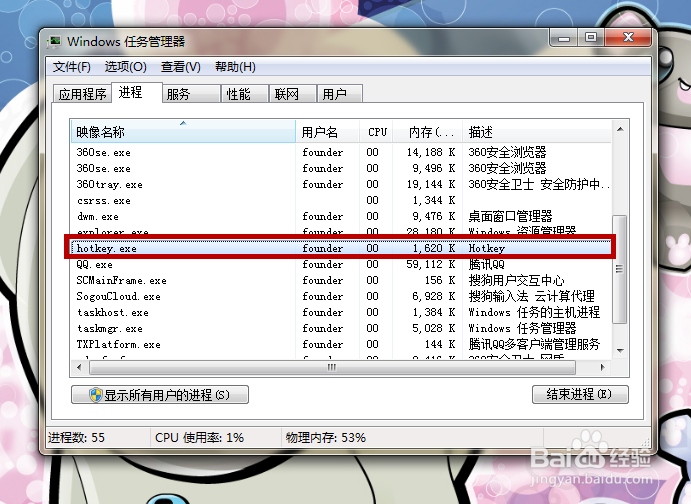Select the hotkey.exe process
Screen dimensions: 691x504
click(x=342, y=248)
